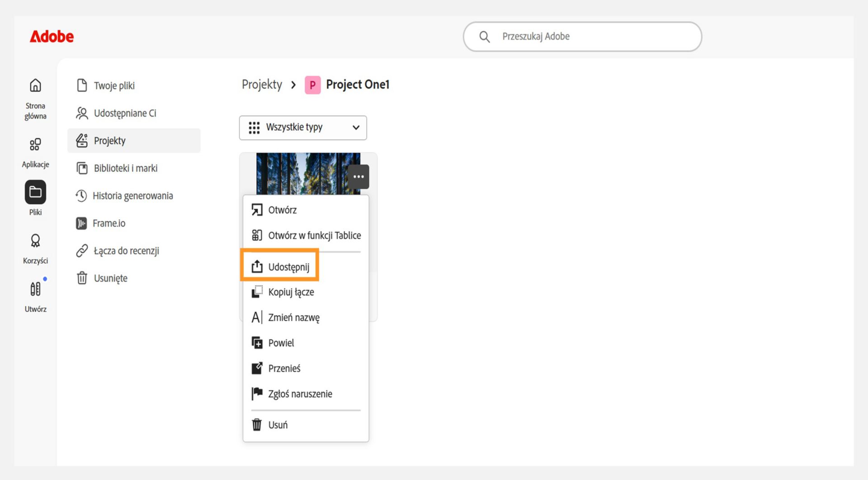Focus the Przeszukaj Adobe search field
868x480 pixels.
(582, 37)
